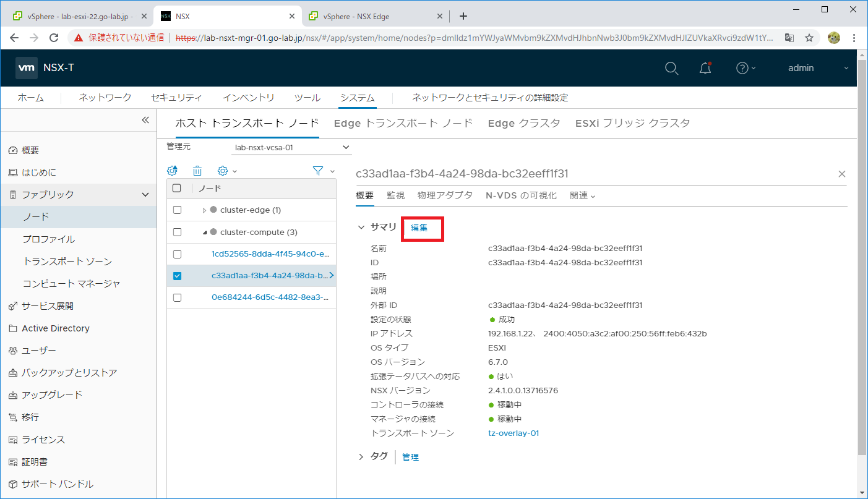Open the 管理元 lab-nsxt-vcsa-01 dropdown

pos(291,147)
